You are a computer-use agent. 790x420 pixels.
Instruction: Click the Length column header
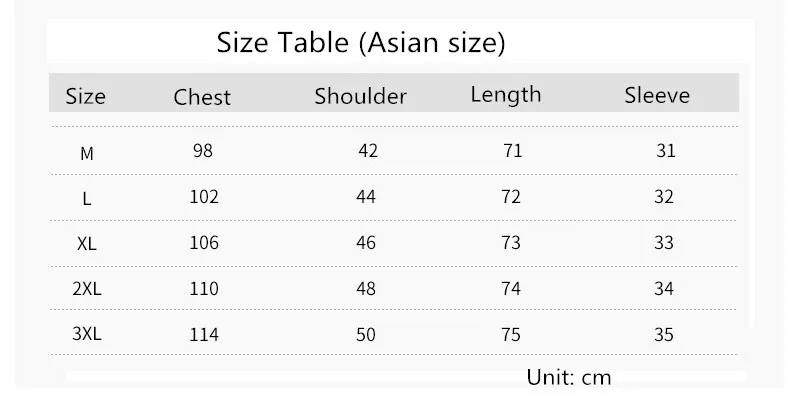pyautogui.click(x=506, y=95)
